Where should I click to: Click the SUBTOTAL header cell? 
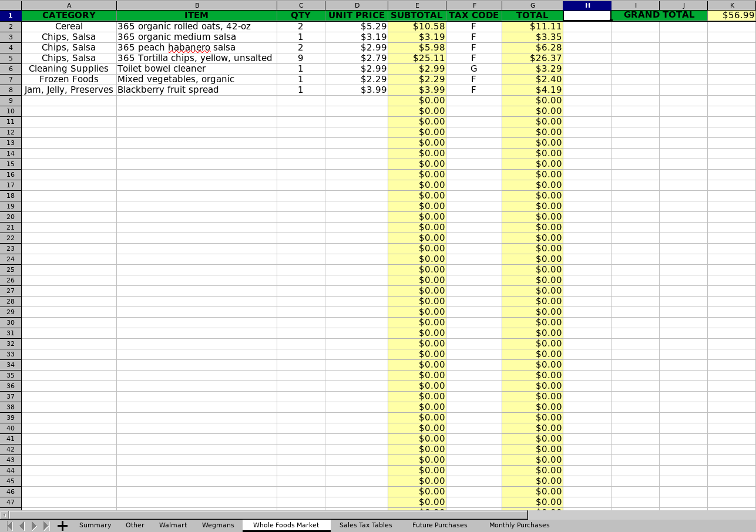pyautogui.click(x=417, y=16)
